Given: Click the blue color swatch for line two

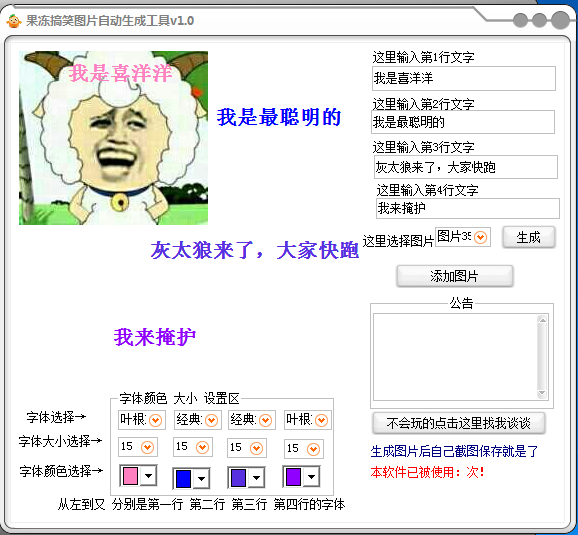Looking at the screenshot, I should click(184, 479).
